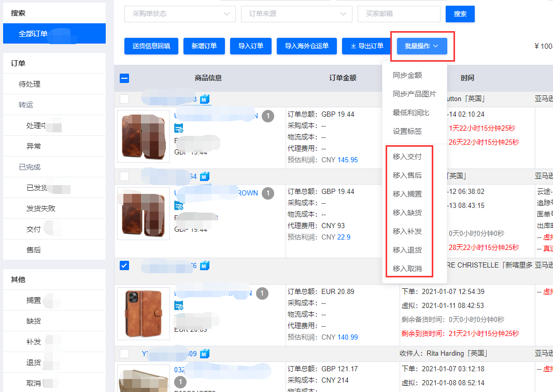553x392 pixels.
Task: Open the 采购单状态 dropdown
Action: click(x=180, y=14)
